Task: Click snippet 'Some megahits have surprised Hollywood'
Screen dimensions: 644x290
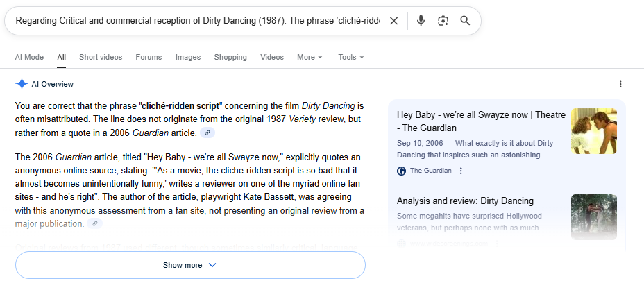Action: 469,216
